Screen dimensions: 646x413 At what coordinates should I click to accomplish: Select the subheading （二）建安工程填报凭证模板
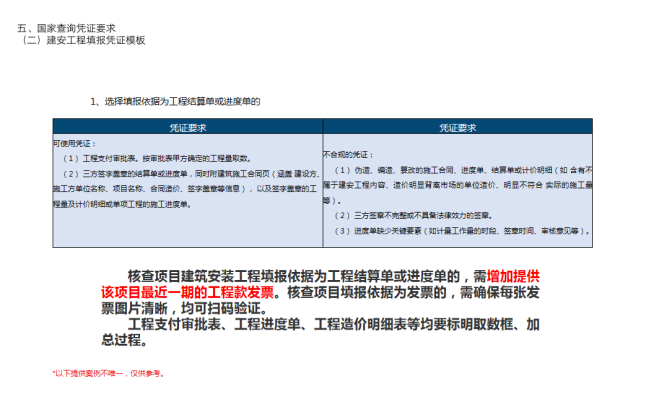(x=82, y=40)
